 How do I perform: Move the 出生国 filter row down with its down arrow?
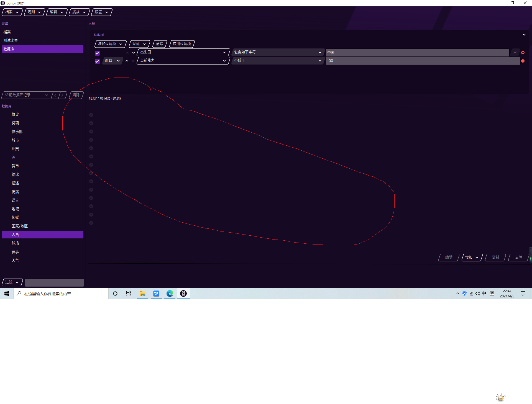tap(134, 53)
